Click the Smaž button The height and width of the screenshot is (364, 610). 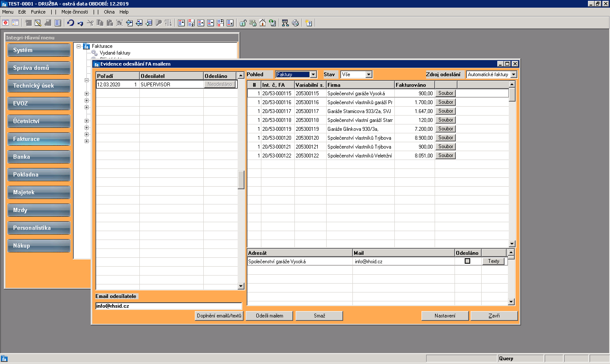pyautogui.click(x=319, y=316)
